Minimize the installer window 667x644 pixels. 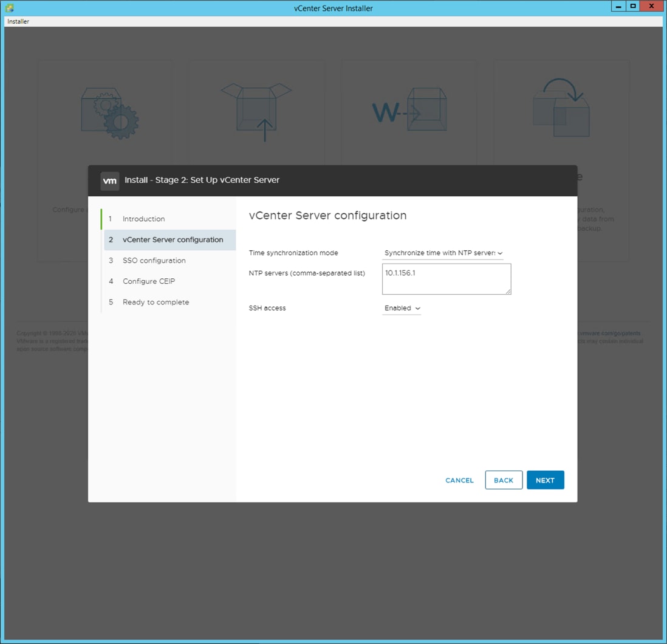pos(618,6)
